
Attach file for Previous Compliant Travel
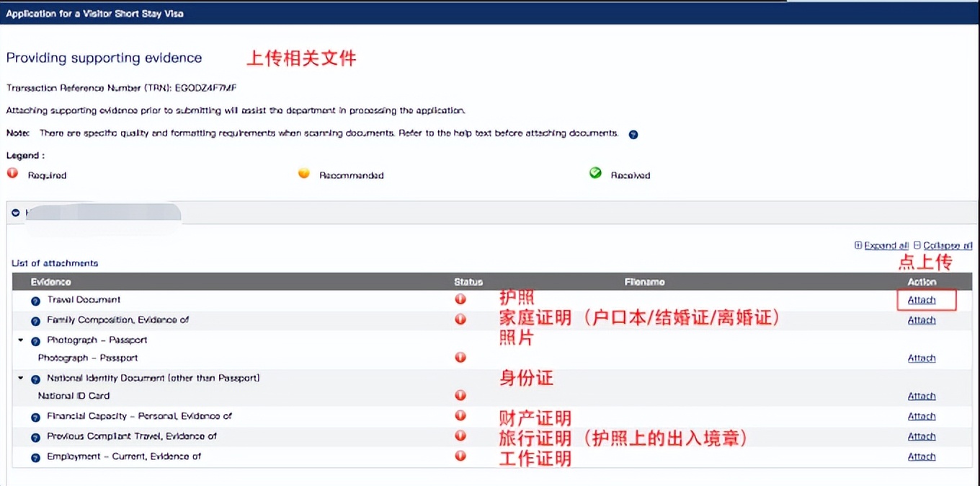[922, 436]
